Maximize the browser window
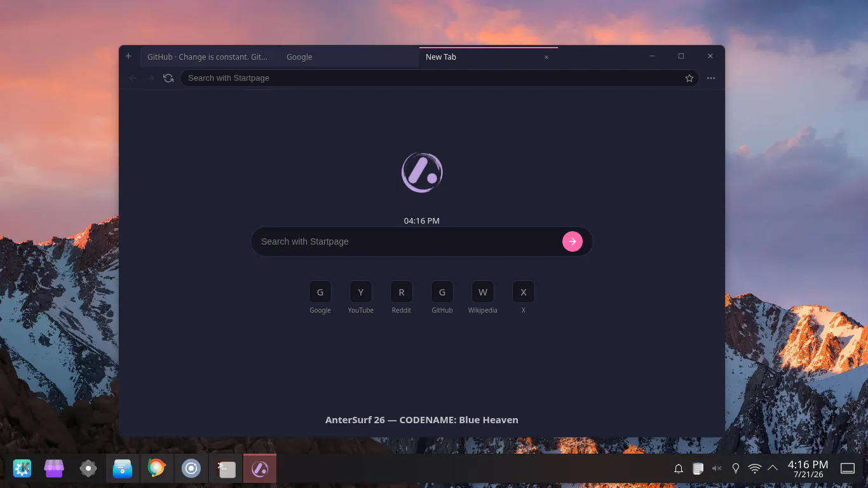 pos(681,56)
